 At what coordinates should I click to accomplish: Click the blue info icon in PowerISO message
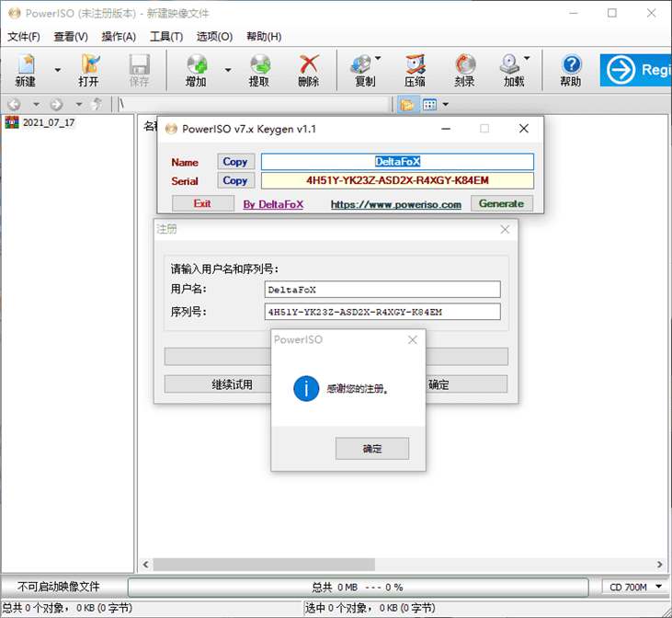coord(306,389)
